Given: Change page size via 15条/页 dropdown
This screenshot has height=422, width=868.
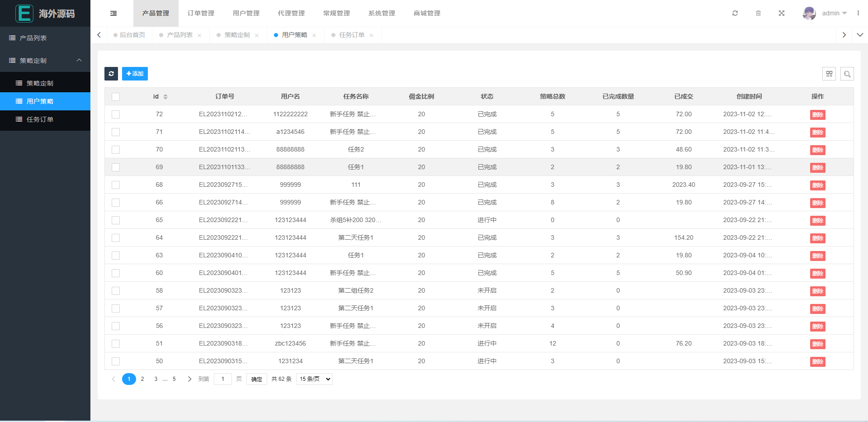Looking at the screenshot, I should (314, 379).
